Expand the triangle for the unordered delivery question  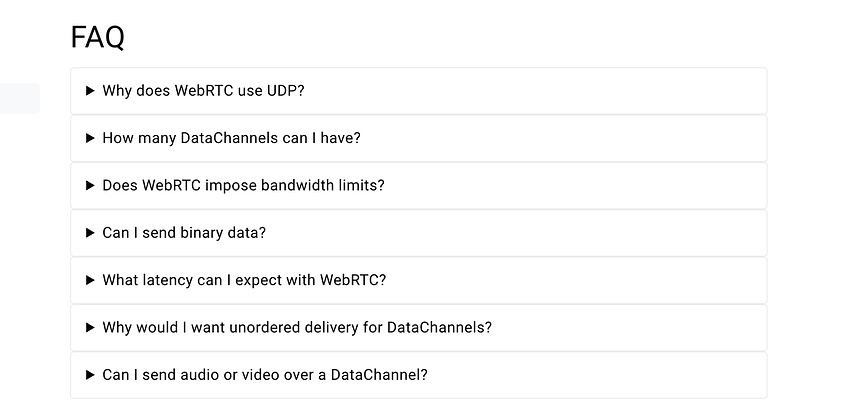coord(91,328)
